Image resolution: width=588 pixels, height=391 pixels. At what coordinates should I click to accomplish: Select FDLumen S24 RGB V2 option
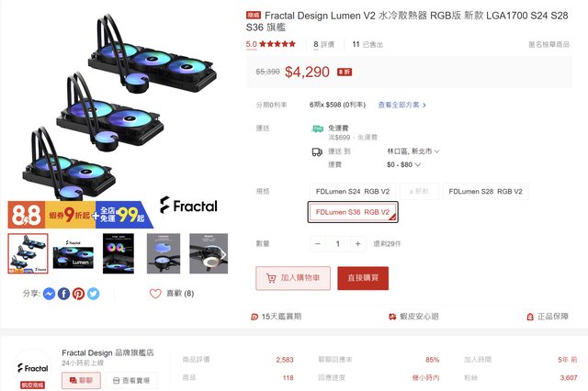(353, 192)
